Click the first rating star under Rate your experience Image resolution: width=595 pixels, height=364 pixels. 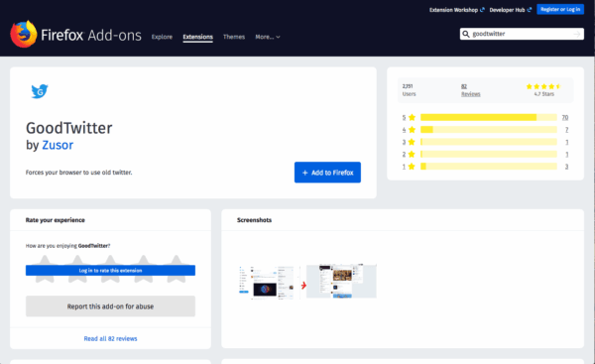coord(45,269)
